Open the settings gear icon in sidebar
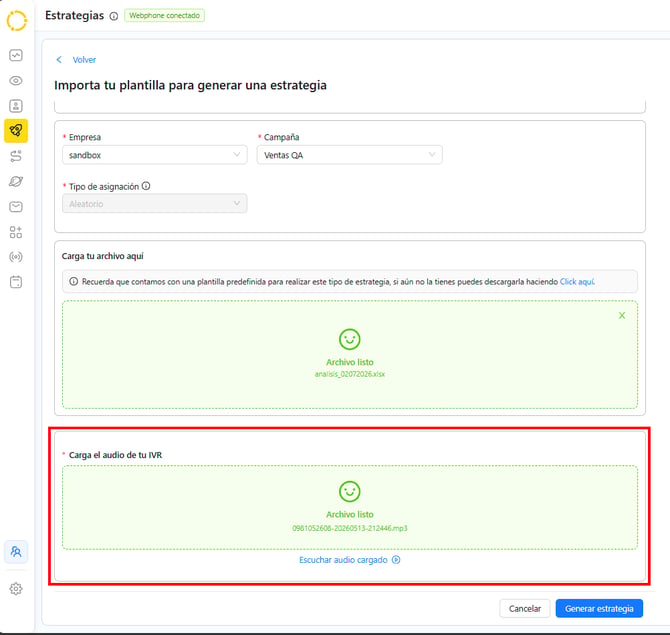This screenshot has height=635, width=670. [x=16, y=589]
